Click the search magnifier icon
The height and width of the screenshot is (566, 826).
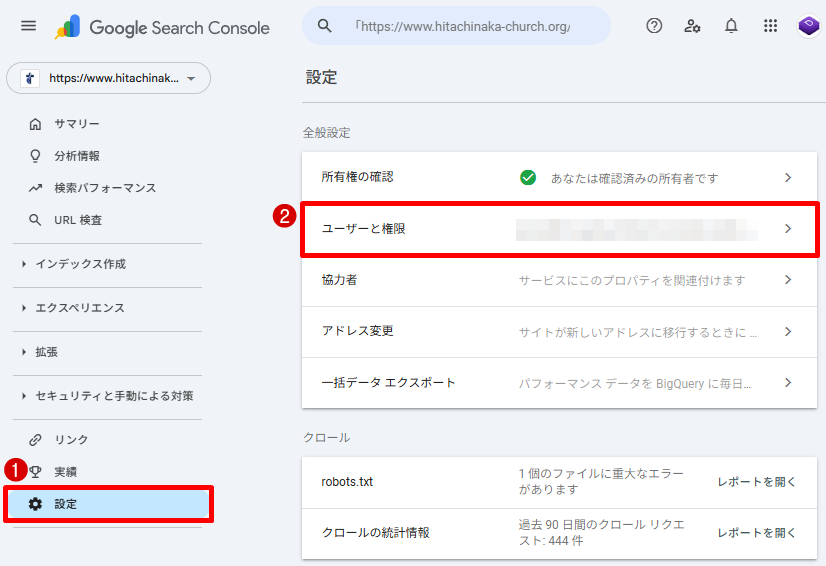[x=325, y=26]
